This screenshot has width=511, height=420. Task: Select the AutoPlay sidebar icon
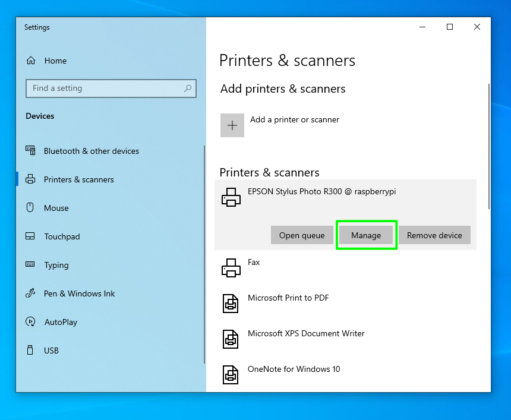(x=30, y=321)
